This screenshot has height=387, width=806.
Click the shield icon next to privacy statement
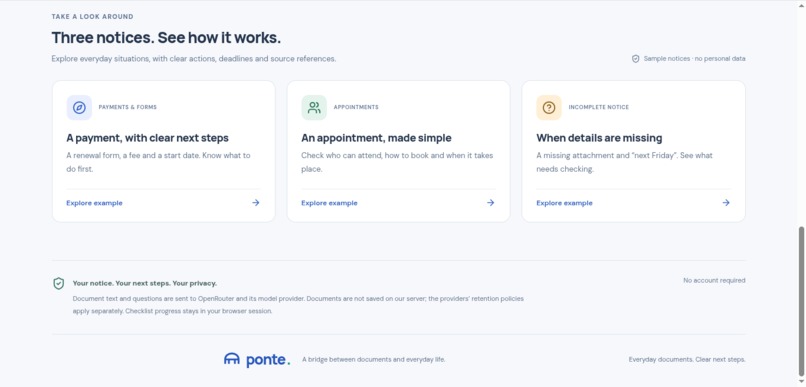(x=59, y=283)
